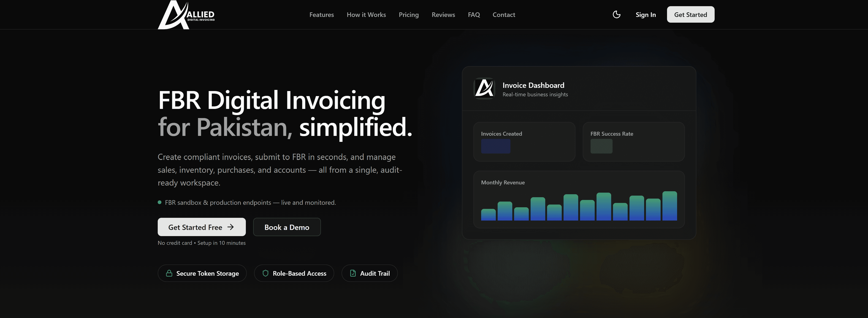Viewport: 868px width, 318px height.
Task: Open the FAQ section
Action: [474, 14]
